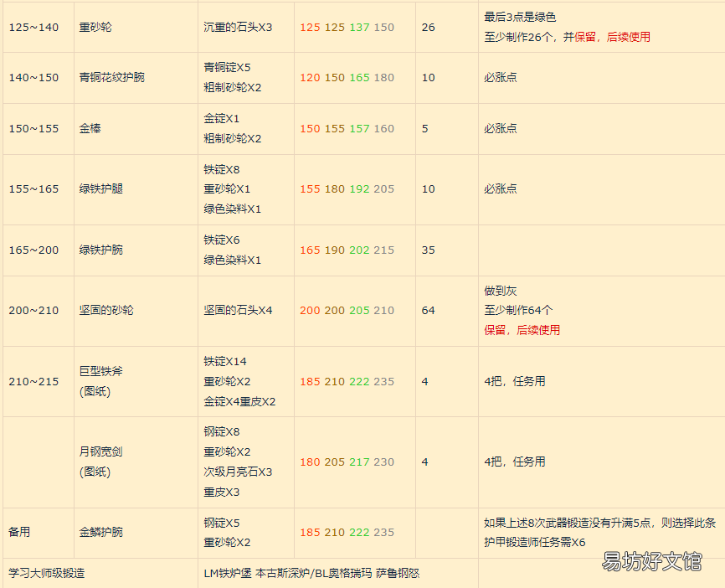
Task: Select the skill range 210~215
Action: click(x=33, y=382)
